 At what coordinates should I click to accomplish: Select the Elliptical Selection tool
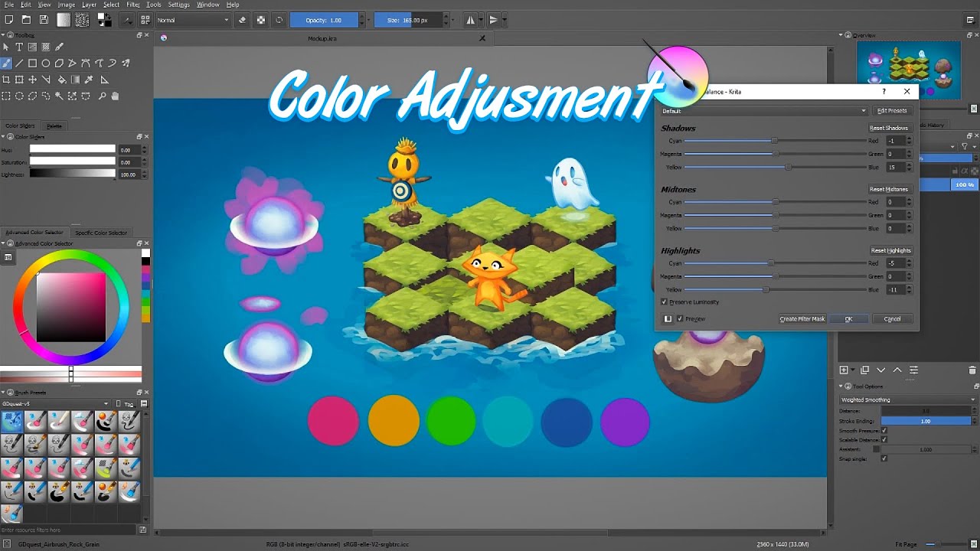coord(19,96)
